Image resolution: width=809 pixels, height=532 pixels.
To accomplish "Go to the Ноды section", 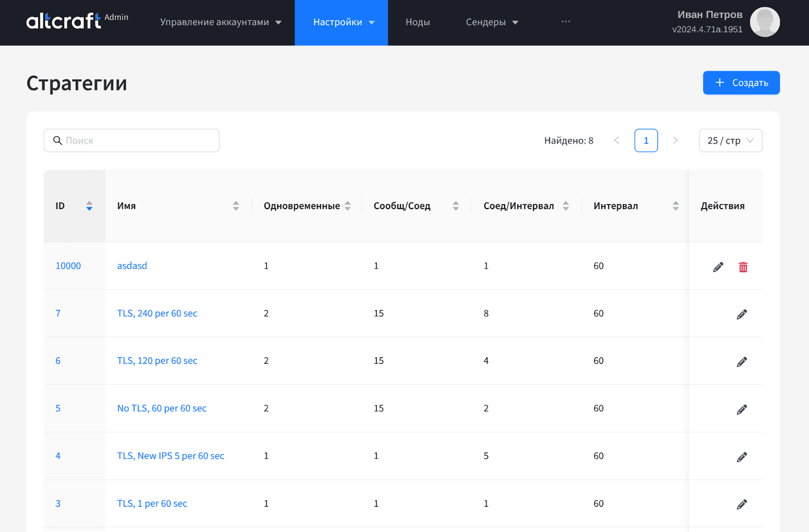I will click(x=418, y=22).
